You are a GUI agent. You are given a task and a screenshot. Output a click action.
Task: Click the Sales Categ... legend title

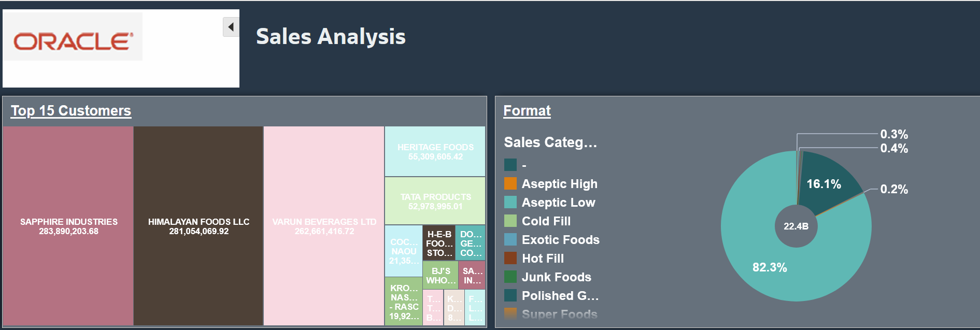coord(550,142)
